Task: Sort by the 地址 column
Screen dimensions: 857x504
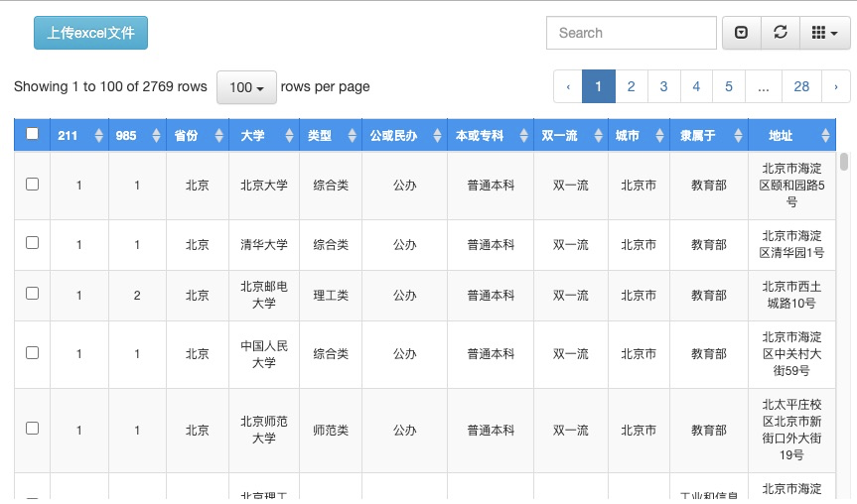Action: click(x=792, y=135)
